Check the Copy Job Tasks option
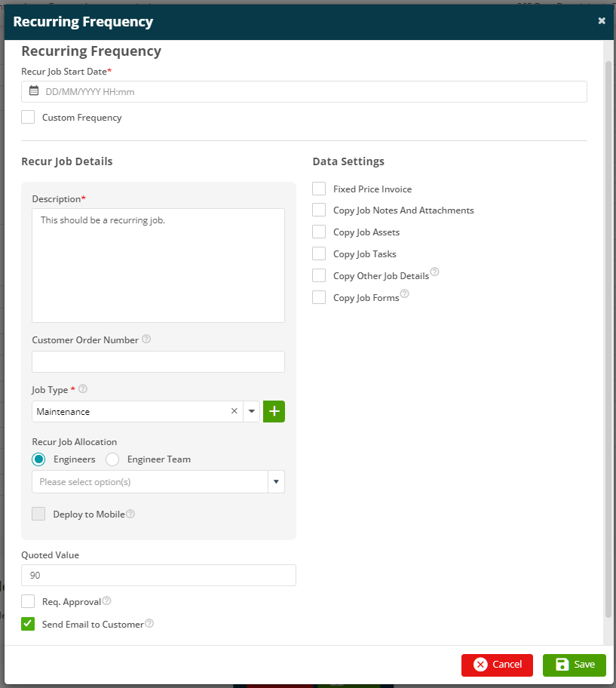Viewport: 616px width, 688px height. pos(319,253)
